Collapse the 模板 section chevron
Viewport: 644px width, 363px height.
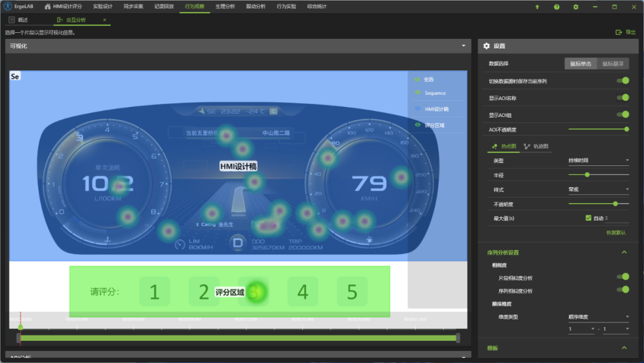click(x=624, y=348)
